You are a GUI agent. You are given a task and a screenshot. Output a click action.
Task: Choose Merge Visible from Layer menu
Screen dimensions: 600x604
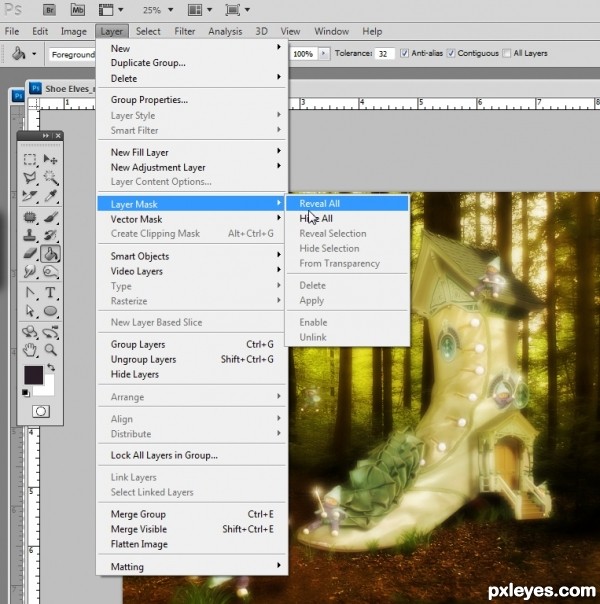192,529
